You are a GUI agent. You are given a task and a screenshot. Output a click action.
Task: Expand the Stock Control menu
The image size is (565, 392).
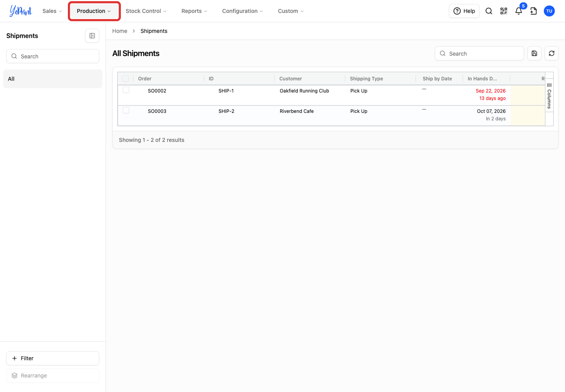pos(146,11)
